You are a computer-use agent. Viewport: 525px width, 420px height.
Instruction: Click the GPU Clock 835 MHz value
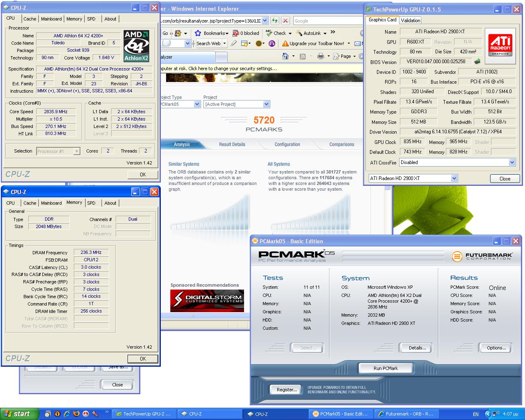[x=413, y=142]
